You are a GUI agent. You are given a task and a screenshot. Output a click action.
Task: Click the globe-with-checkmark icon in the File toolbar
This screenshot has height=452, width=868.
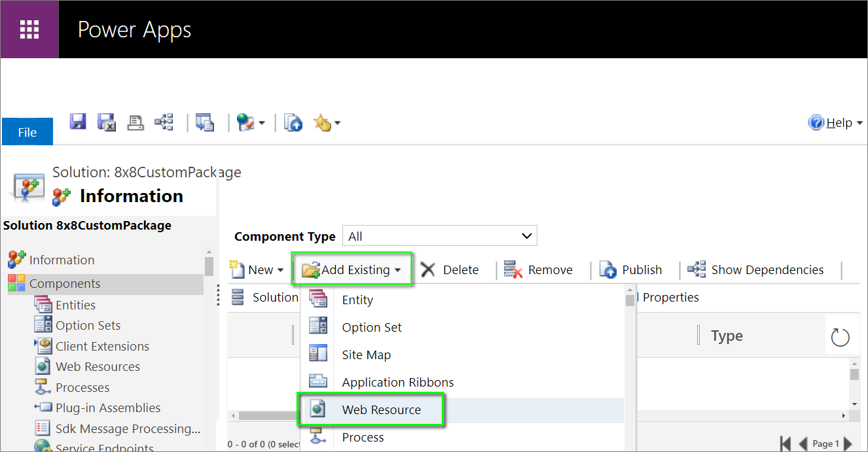click(x=246, y=122)
